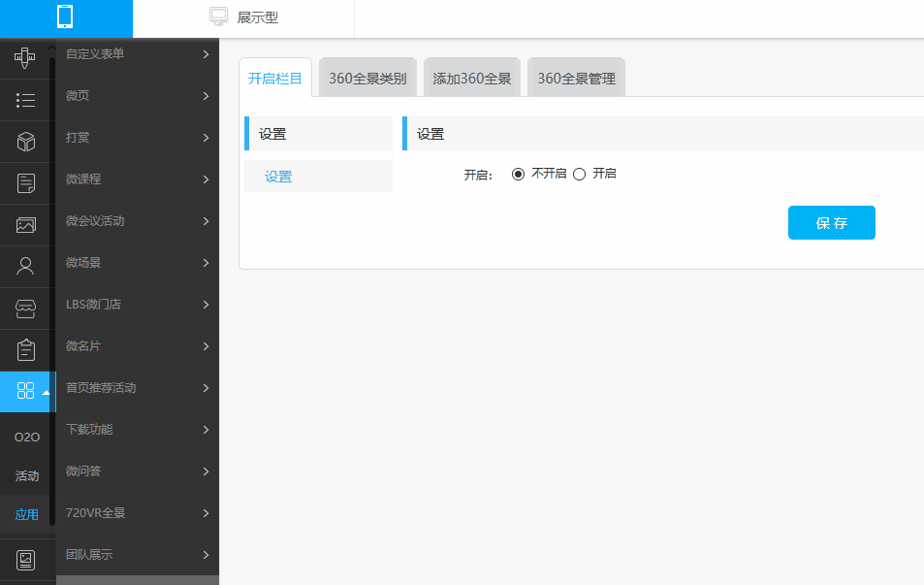Open the note document icon in sidebar

[25, 183]
